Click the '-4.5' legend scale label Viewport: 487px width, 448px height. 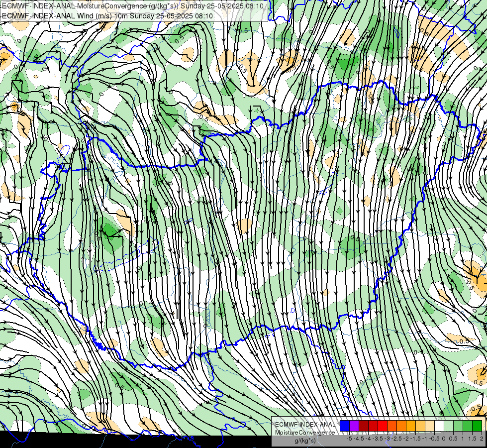click(x=359, y=439)
